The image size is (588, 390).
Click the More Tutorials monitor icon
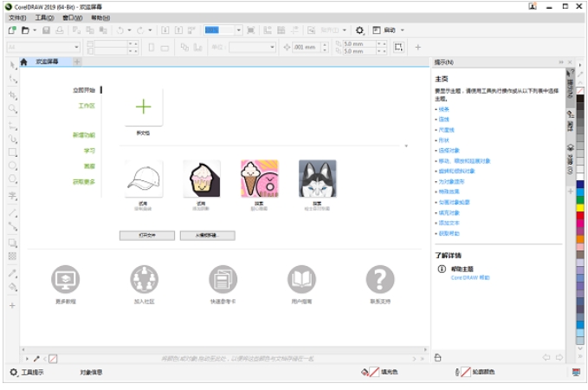(x=65, y=279)
